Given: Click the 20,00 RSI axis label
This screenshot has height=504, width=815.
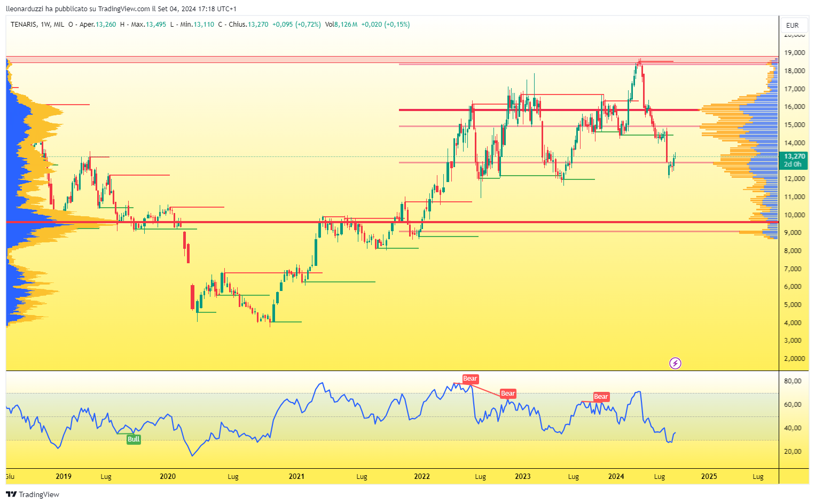Looking at the screenshot, I should [x=793, y=452].
